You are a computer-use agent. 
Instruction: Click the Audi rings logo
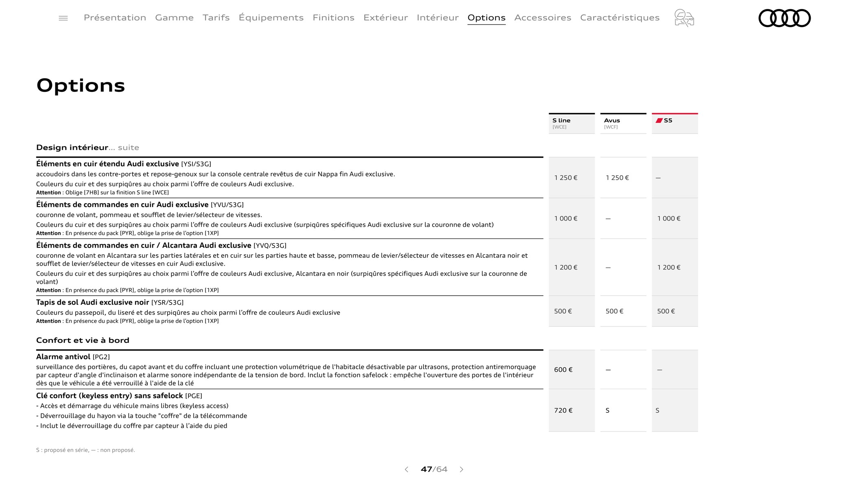pos(785,18)
